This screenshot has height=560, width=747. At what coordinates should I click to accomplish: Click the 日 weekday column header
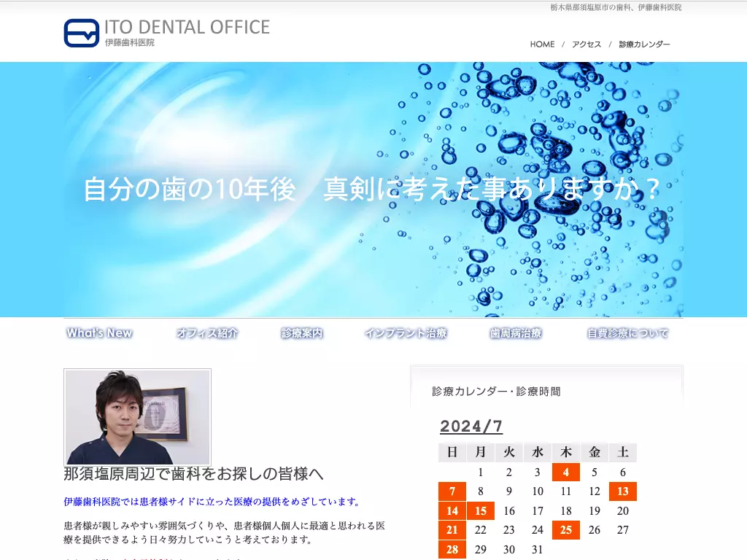coord(452,452)
